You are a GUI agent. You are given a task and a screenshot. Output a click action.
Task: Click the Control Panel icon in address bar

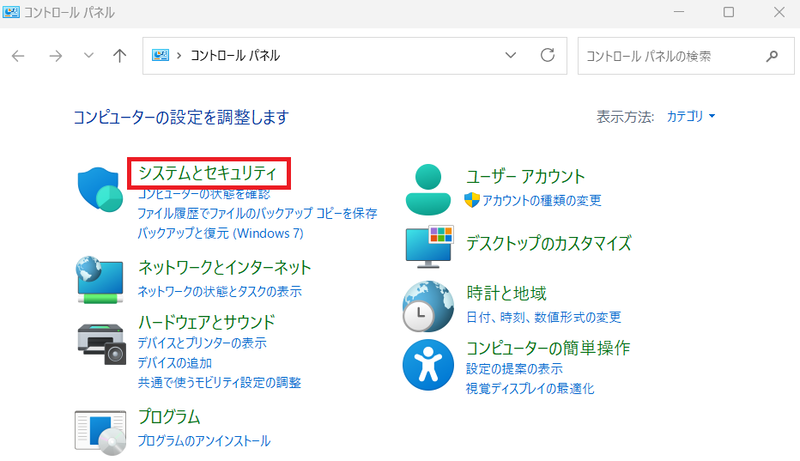[x=160, y=55]
